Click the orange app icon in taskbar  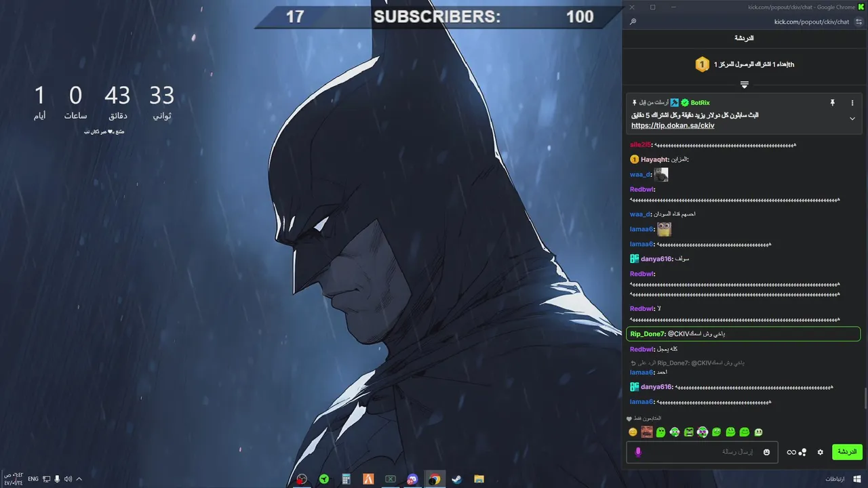coord(368,479)
